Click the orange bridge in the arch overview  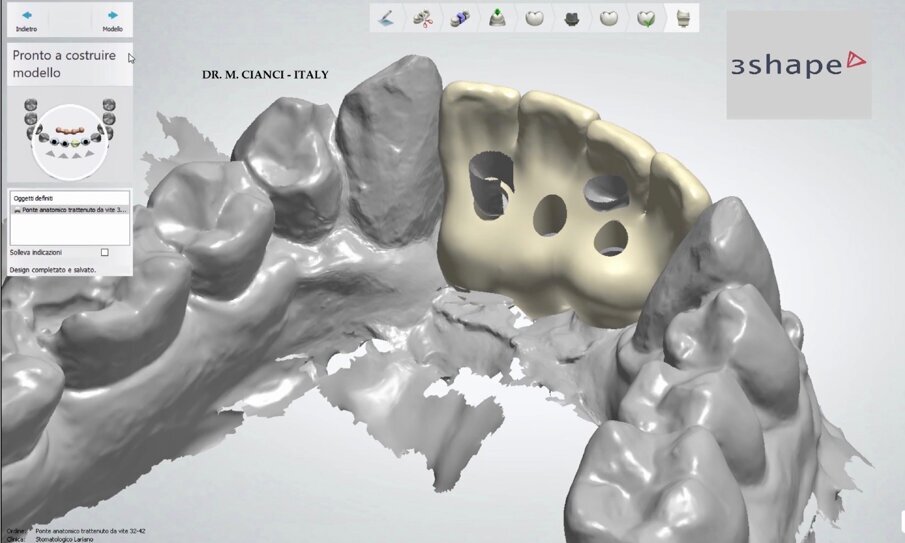(70, 130)
